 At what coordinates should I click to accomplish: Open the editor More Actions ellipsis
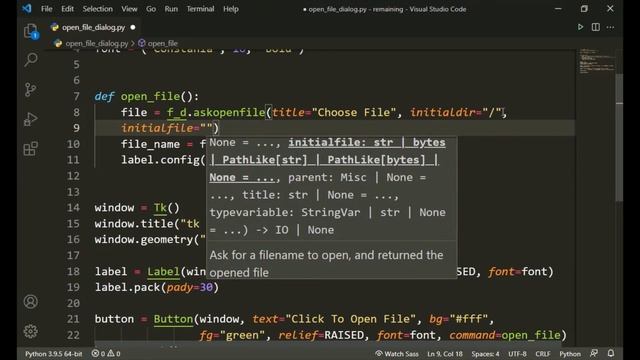click(610, 27)
